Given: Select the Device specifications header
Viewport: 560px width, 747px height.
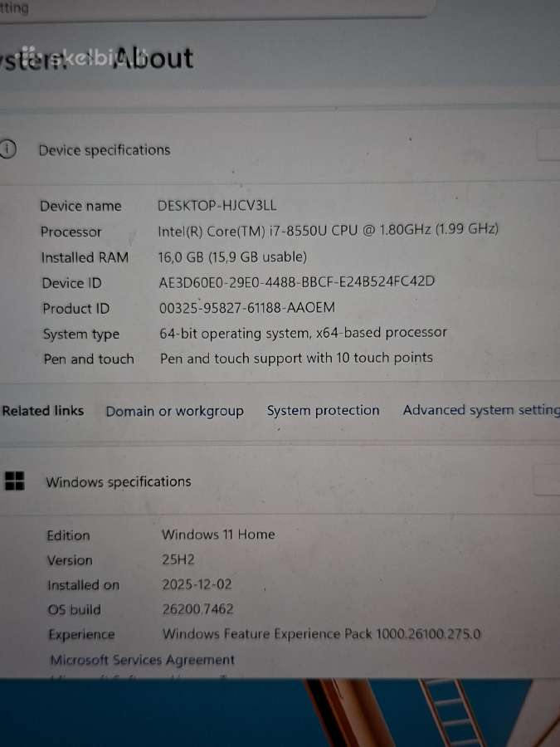Looking at the screenshot, I should (x=105, y=150).
